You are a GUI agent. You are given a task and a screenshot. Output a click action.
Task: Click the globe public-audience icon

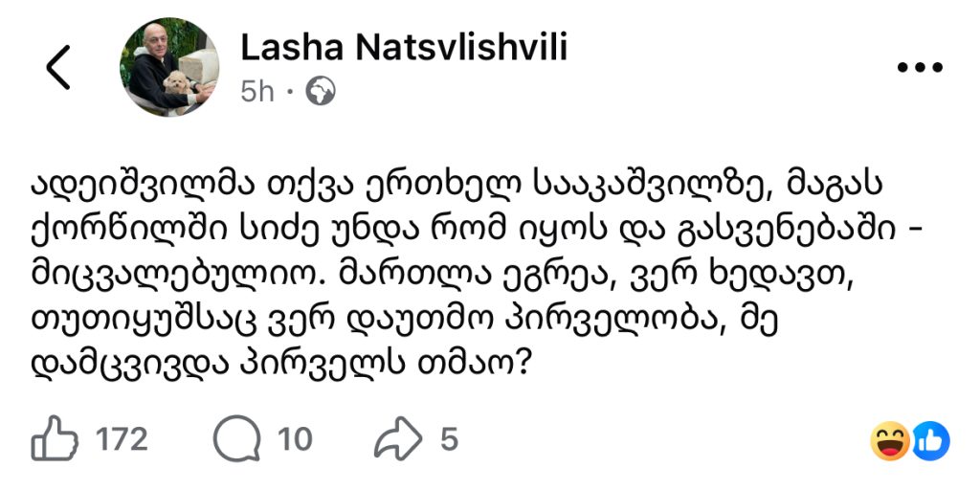pos(320,91)
